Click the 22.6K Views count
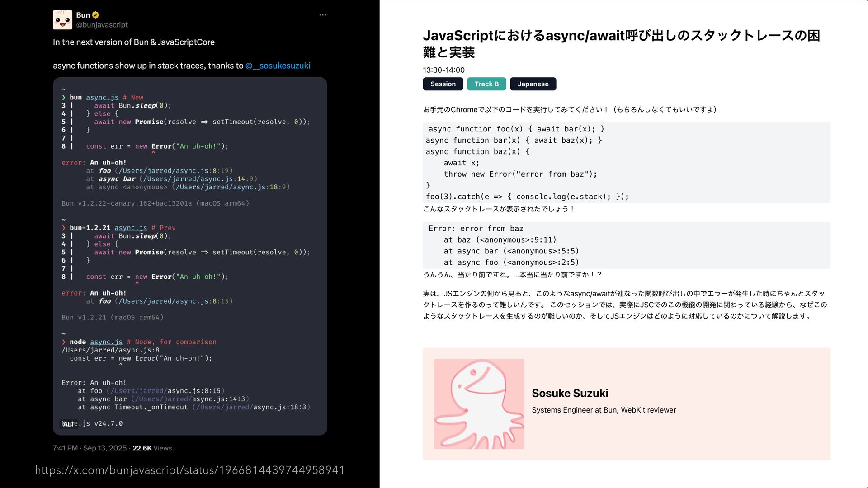Screen dimensions: 868x488 tap(152, 448)
